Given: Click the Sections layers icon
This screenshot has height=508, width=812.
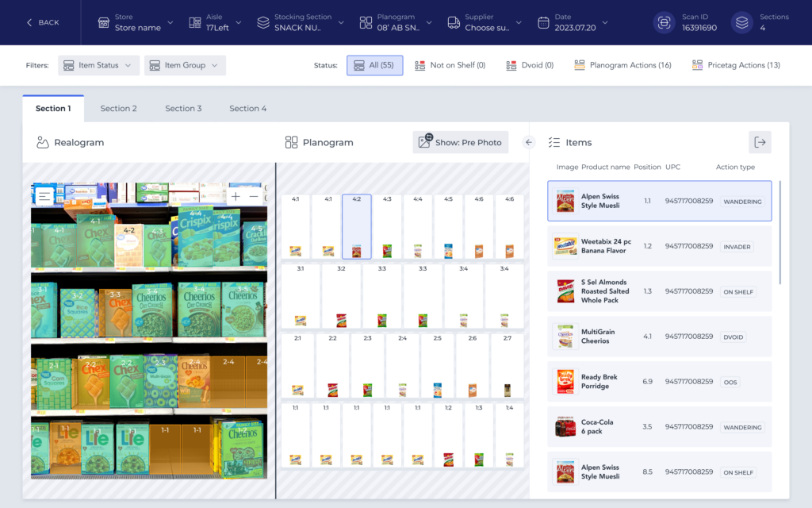Looking at the screenshot, I should (741, 22).
